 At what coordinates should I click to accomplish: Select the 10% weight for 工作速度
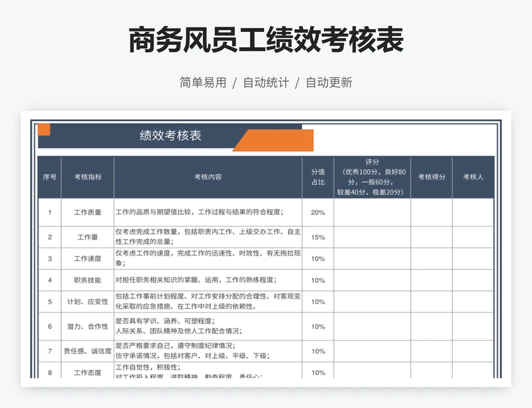point(318,258)
